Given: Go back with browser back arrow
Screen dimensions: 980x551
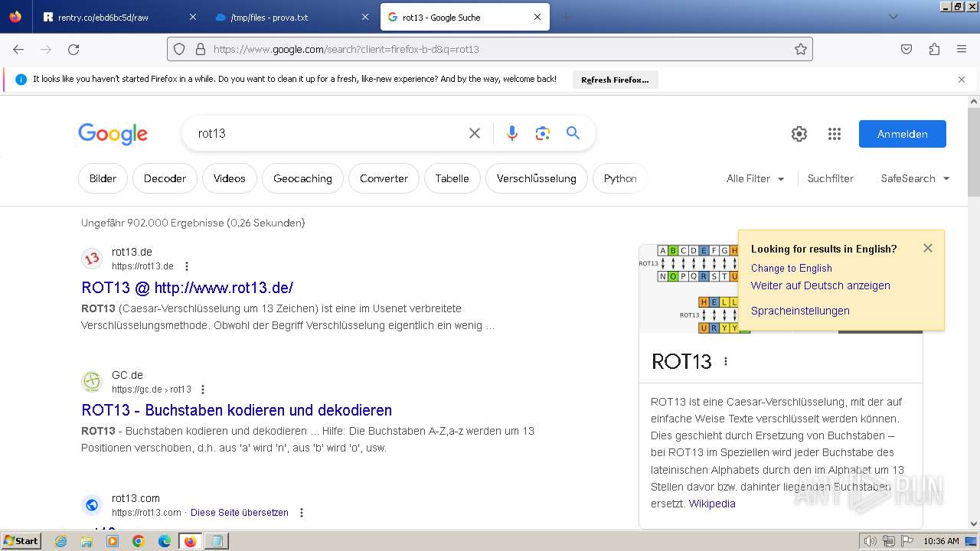Looking at the screenshot, I should (18, 49).
